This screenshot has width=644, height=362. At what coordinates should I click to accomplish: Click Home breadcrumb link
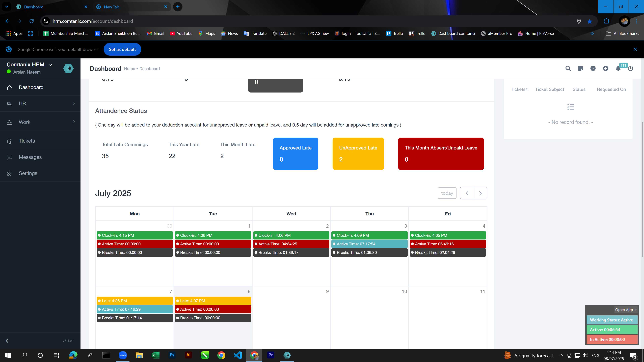click(129, 69)
